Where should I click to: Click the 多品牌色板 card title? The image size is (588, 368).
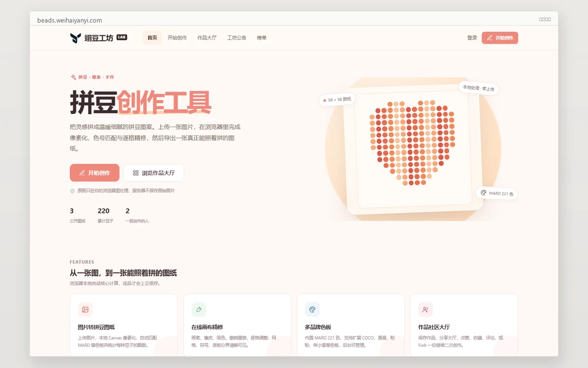318,327
